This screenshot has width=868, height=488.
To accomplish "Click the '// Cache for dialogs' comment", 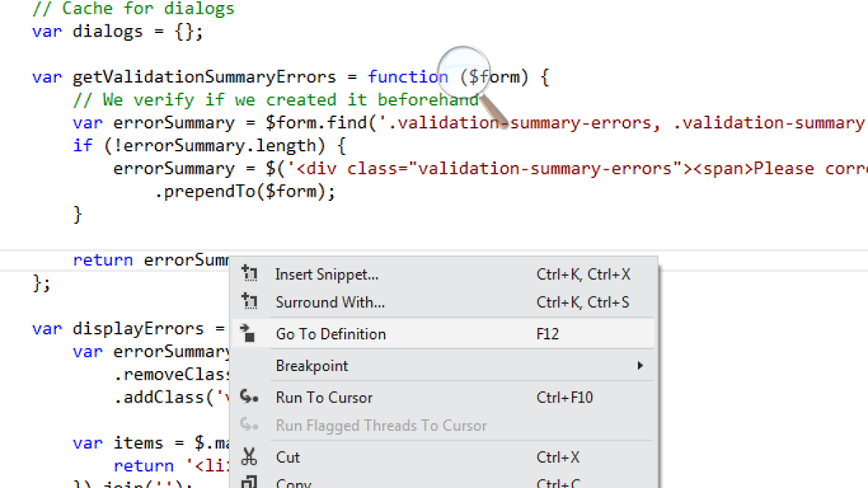I will pos(133,8).
